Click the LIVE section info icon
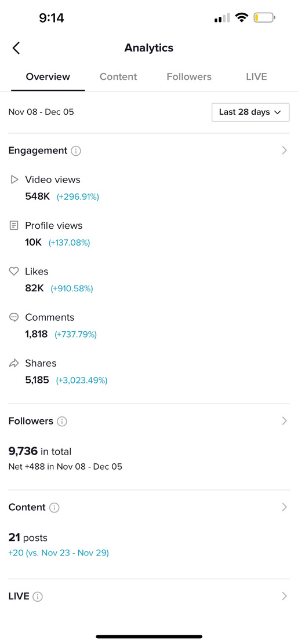Viewport: 298px width, 644px height. (38, 597)
